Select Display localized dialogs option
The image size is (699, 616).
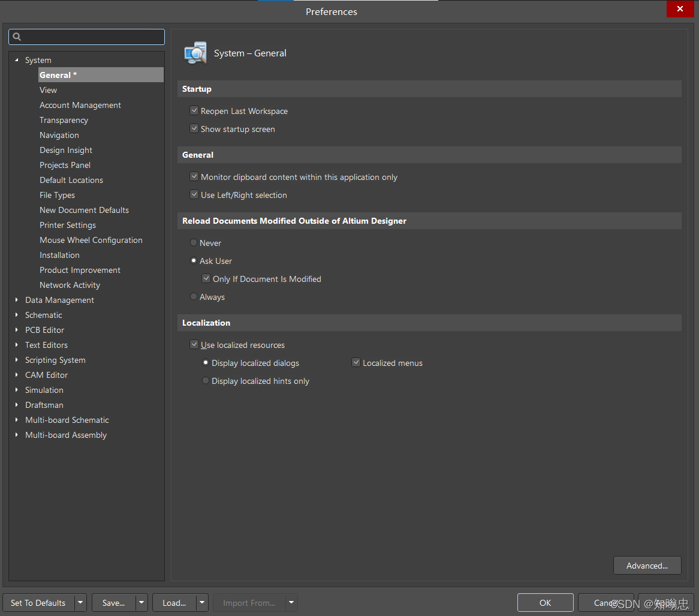[206, 363]
